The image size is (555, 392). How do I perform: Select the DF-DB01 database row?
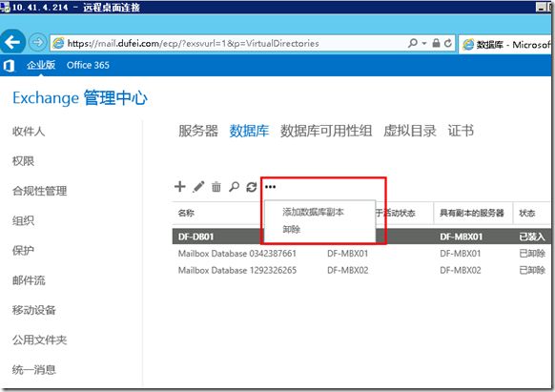[361, 237]
